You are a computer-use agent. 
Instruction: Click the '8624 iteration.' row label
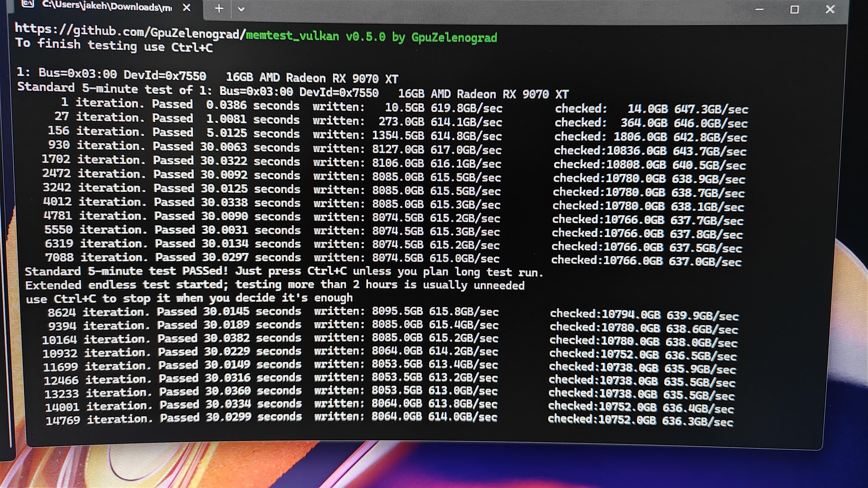tap(99, 312)
